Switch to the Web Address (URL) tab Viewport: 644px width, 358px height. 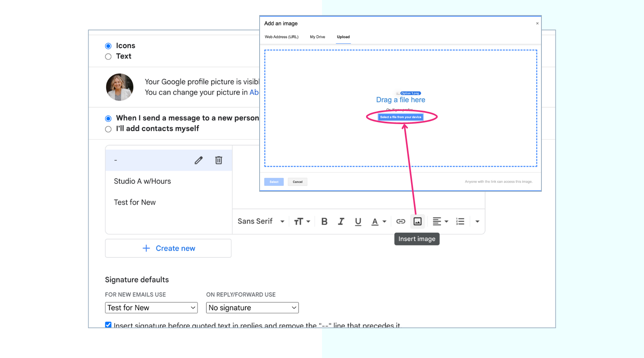281,37
